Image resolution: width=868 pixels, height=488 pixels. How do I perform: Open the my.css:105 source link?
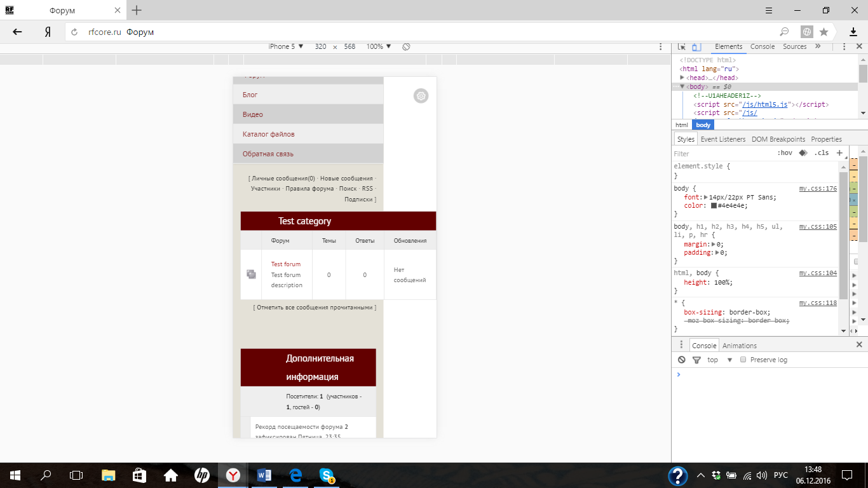coord(818,227)
